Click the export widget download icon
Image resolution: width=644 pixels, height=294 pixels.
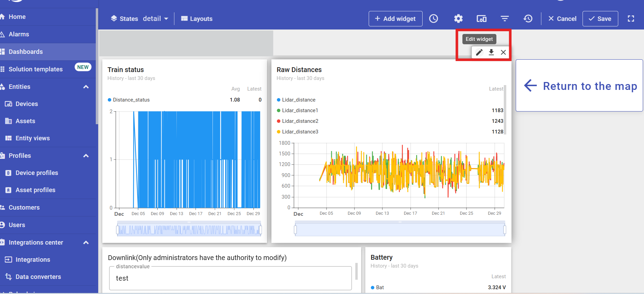491,52
